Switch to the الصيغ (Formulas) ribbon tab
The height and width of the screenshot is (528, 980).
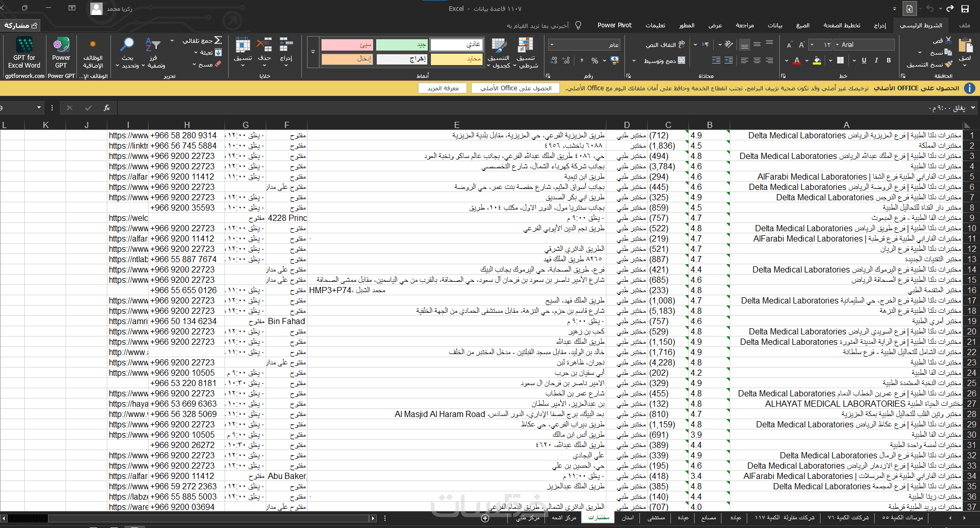[802, 25]
